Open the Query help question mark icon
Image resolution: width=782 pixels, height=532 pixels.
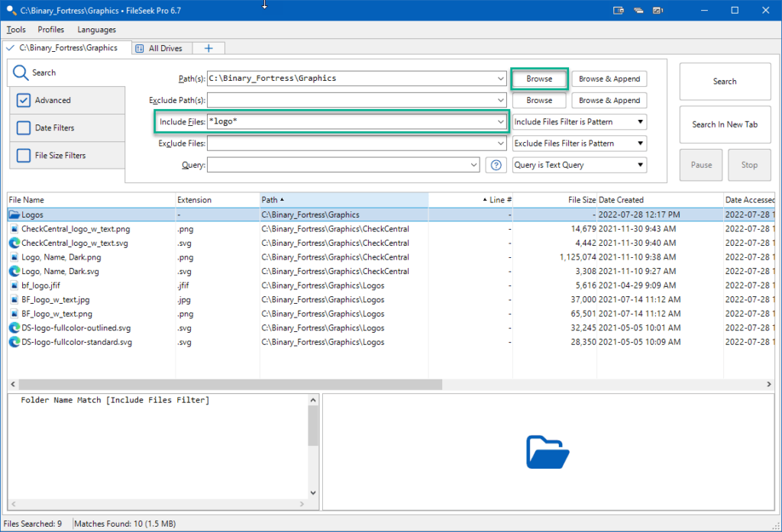coord(496,164)
